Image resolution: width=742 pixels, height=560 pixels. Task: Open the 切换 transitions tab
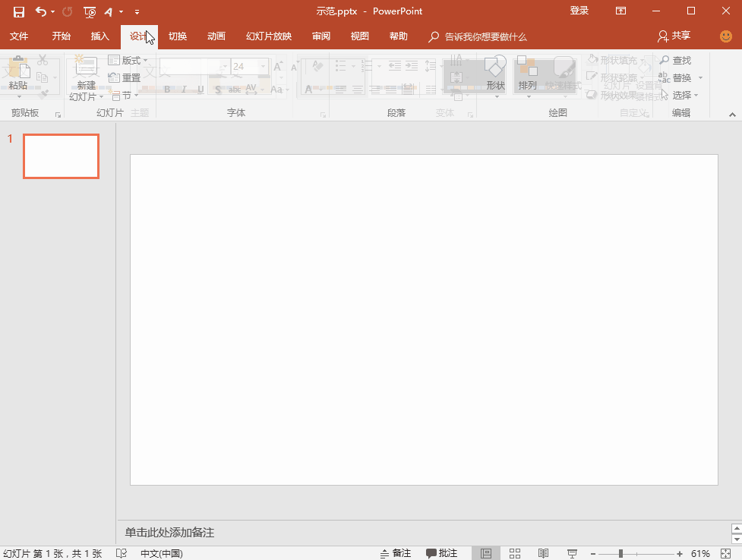point(178,36)
